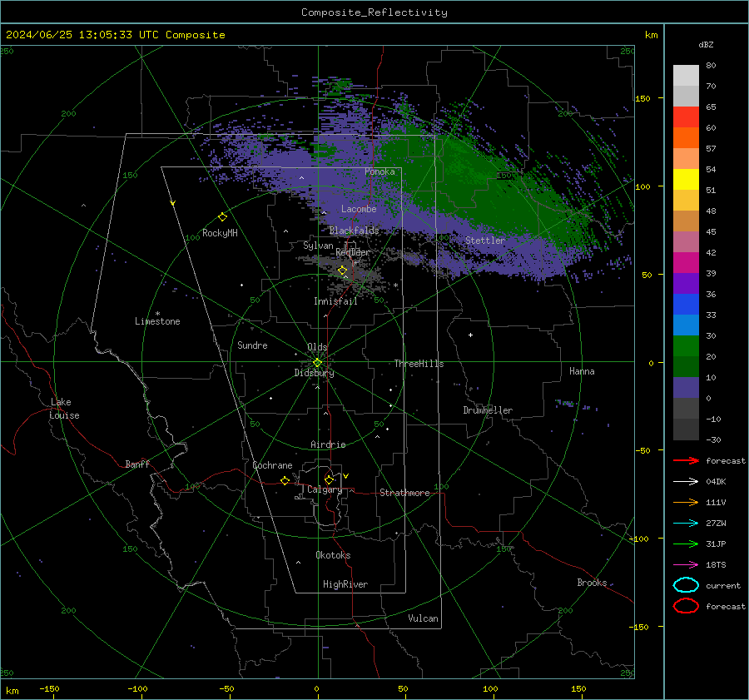Click the cyan 27ZW arrow icon
Image resolution: width=749 pixels, height=700 pixels.
(686, 524)
